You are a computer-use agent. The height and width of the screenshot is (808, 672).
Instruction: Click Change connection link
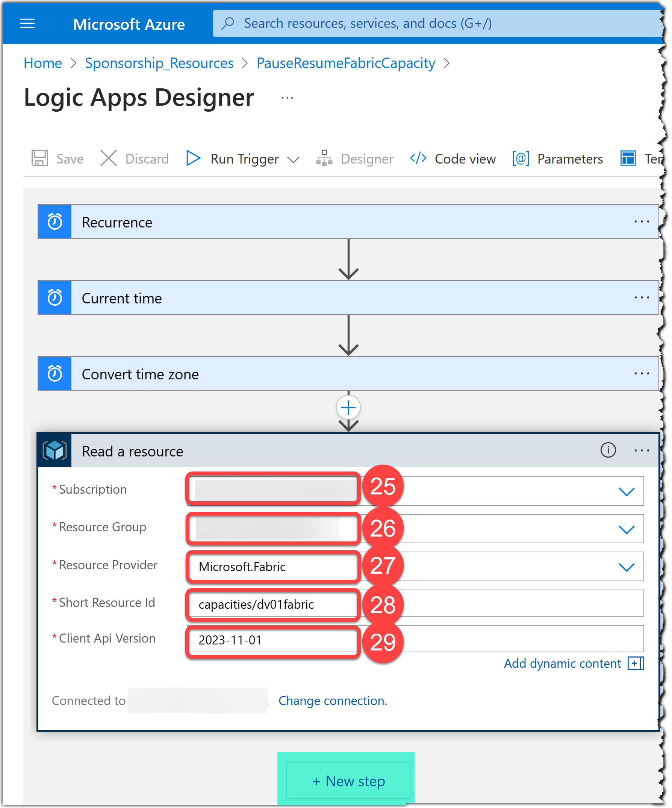click(x=333, y=701)
